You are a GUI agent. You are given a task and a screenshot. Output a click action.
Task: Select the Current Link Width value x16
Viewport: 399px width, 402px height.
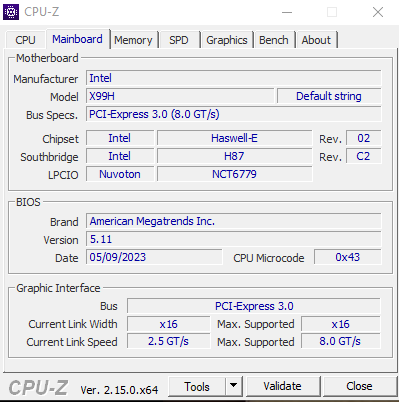pyautogui.click(x=168, y=324)
